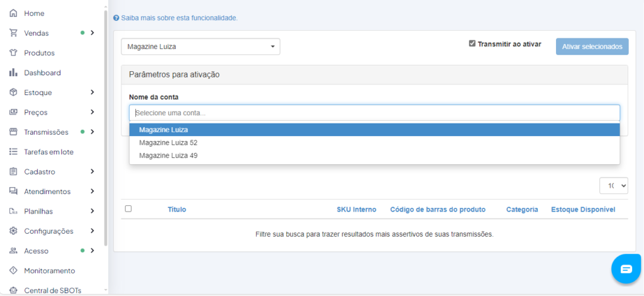Select the Magazine Luiza account option
This screenshot has height=296, width=644.
(x=374, y=130)
